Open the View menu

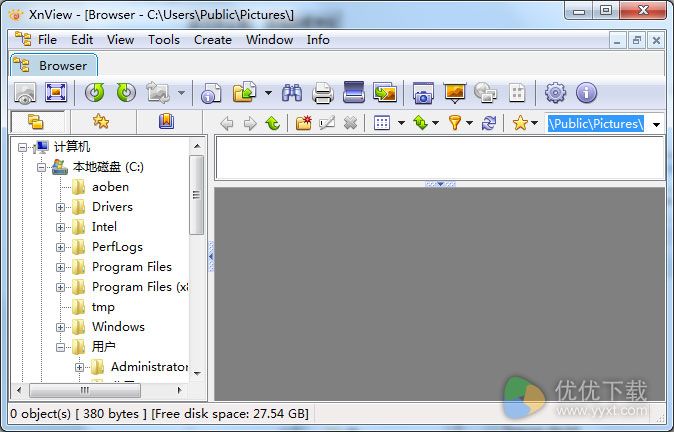[x=120, y=40]
